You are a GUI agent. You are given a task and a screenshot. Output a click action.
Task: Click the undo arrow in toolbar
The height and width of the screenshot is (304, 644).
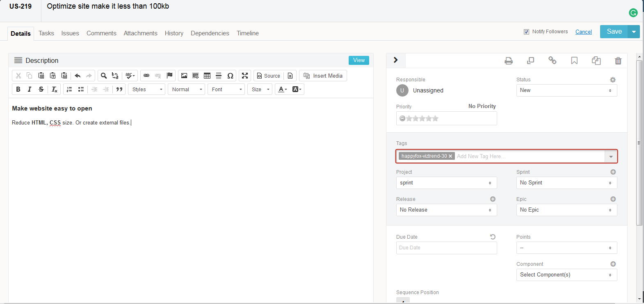[78, 76]
